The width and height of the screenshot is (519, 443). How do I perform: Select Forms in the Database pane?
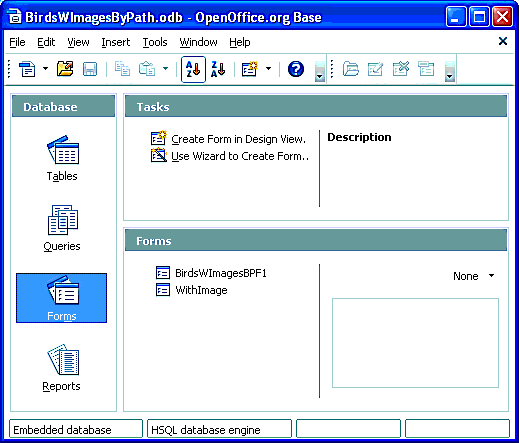tap(62, 298)
